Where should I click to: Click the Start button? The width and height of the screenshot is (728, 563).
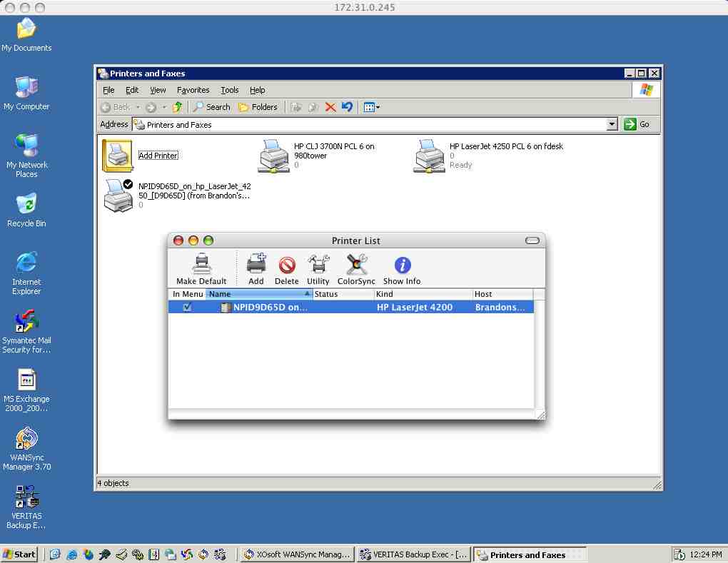pyautogui.click(x=19, y=554)
